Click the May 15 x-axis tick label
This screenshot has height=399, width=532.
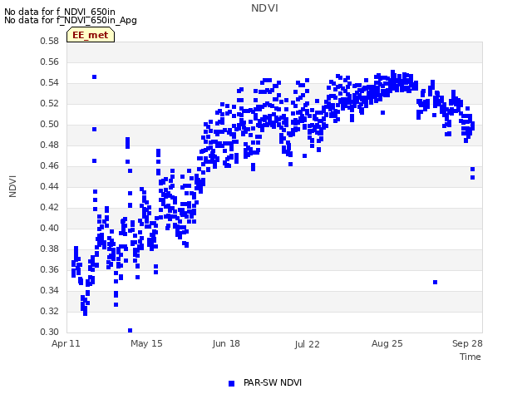[x=146, y=343]
